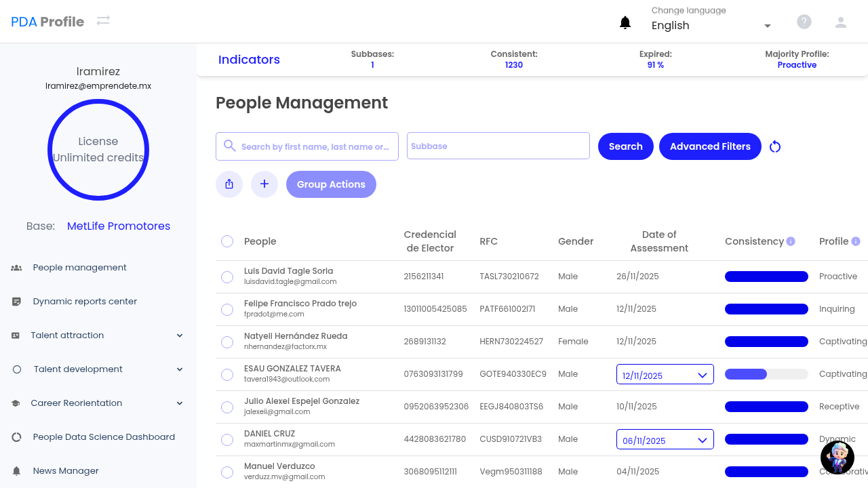Image resolution: width=868 pixels, height=488 pixels.
Task: Click the Consistency info icon
Action: coord(791,241)
